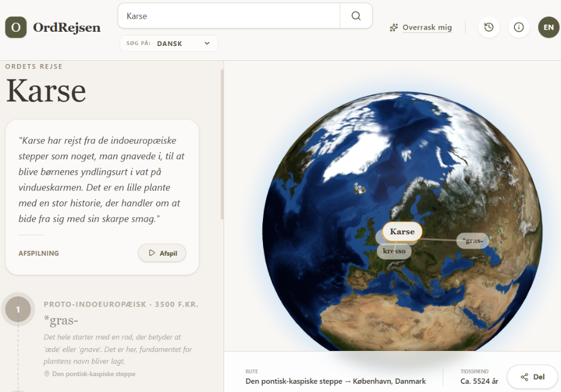Expand the language chevron next to DANSK
561x392 pixels.
click(207, 43)
